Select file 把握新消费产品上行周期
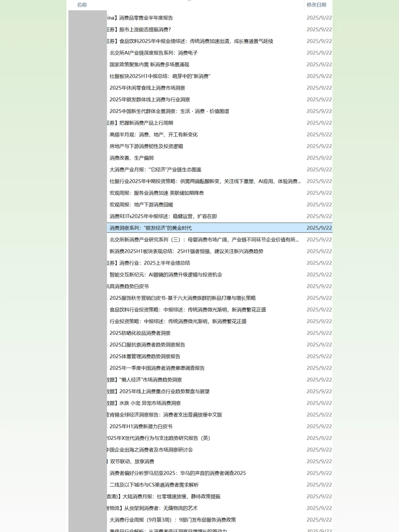 (x=140, y=123)
